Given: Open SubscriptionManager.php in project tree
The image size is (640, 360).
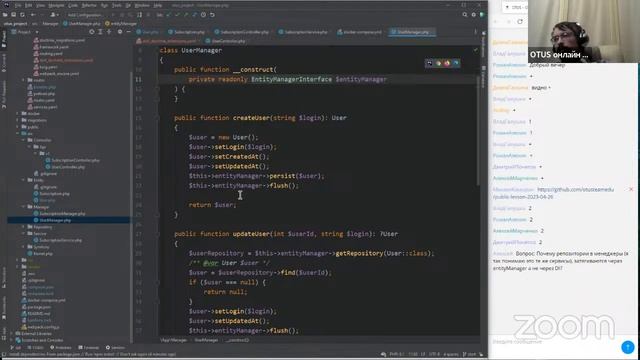Looking at the screenshot, I should coord(59,213).
